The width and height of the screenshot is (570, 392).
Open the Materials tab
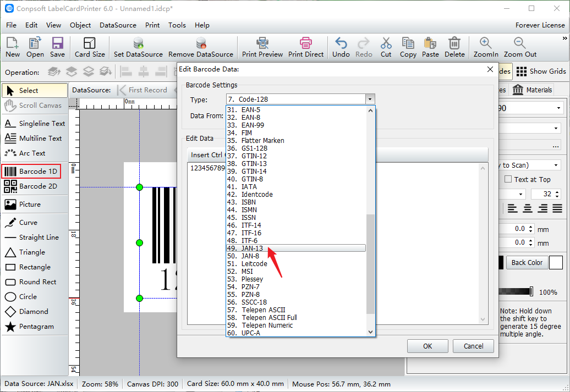[x=533, y=90]
